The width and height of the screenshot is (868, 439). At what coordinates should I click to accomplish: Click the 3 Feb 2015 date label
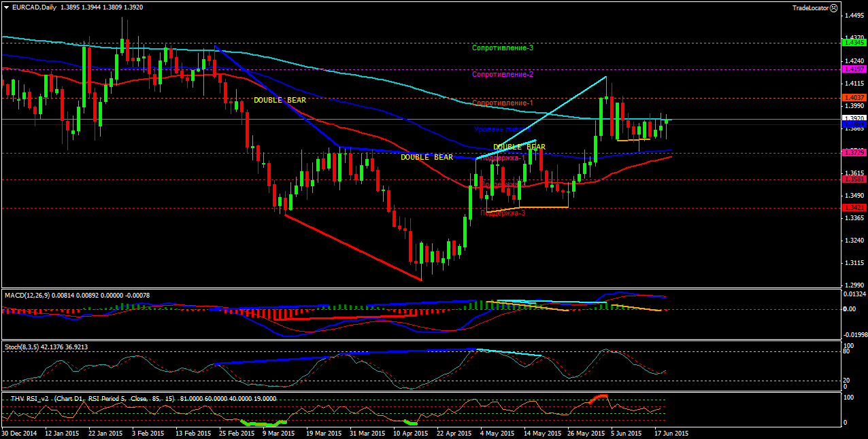[148, 432]
